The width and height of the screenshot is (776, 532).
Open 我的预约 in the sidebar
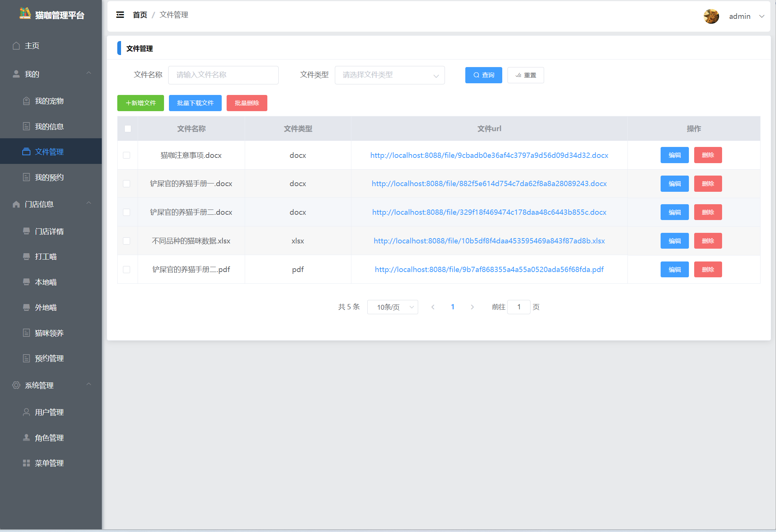point(49,177)
